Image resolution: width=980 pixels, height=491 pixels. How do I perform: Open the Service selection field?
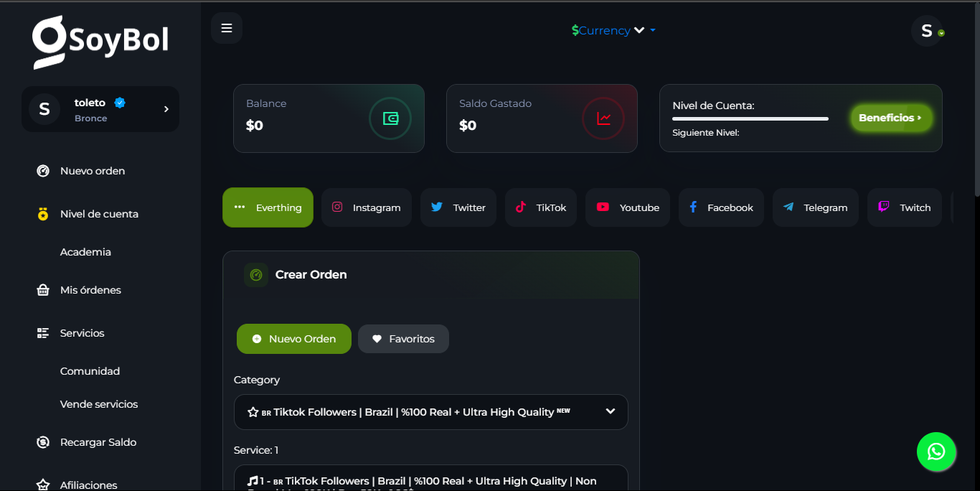pos(430,480)
